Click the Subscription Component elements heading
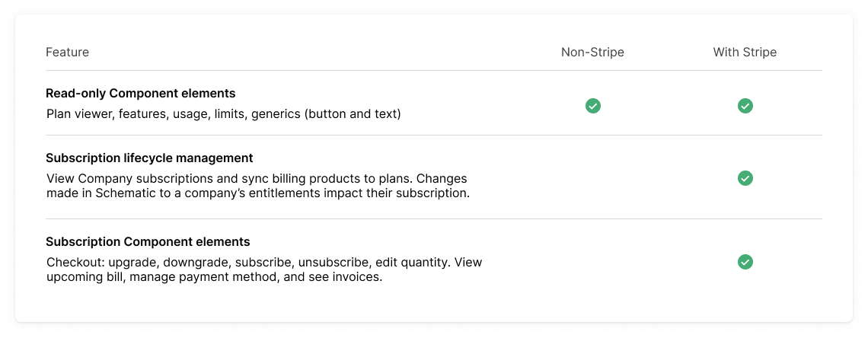This screenshot has width=868, height=338. point(148,242)
